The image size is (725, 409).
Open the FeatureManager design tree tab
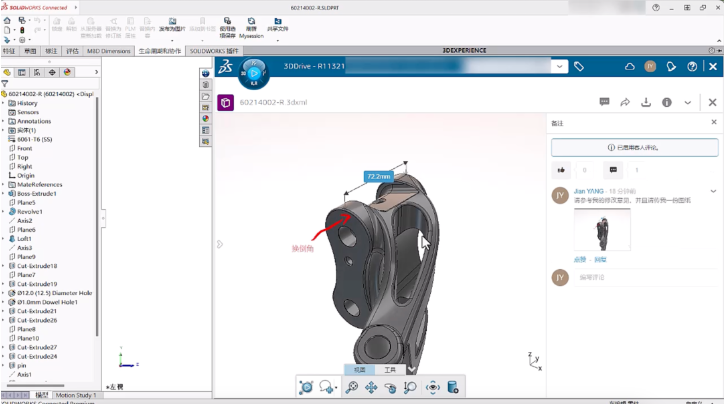pos(7,73)
